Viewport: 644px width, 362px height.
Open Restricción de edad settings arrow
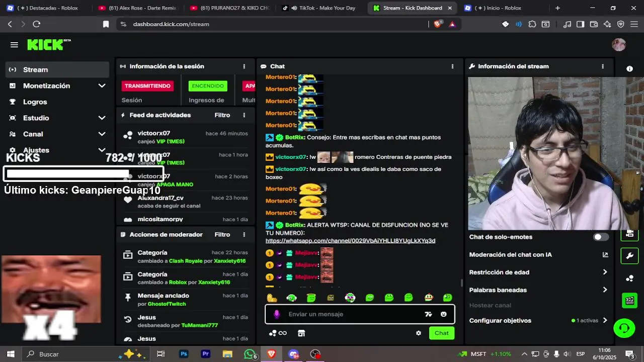click(x=605, y=273)
